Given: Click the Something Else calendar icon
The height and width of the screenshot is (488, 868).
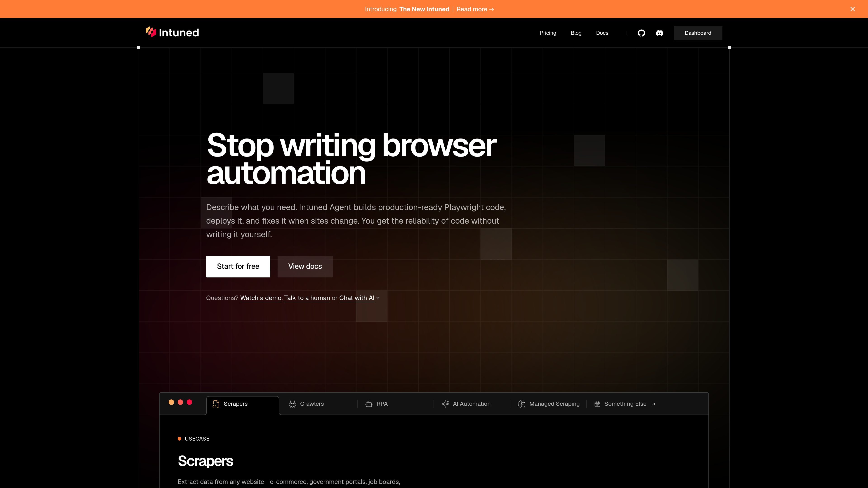Looking at the screenshot, I should (x=597, y=404).
